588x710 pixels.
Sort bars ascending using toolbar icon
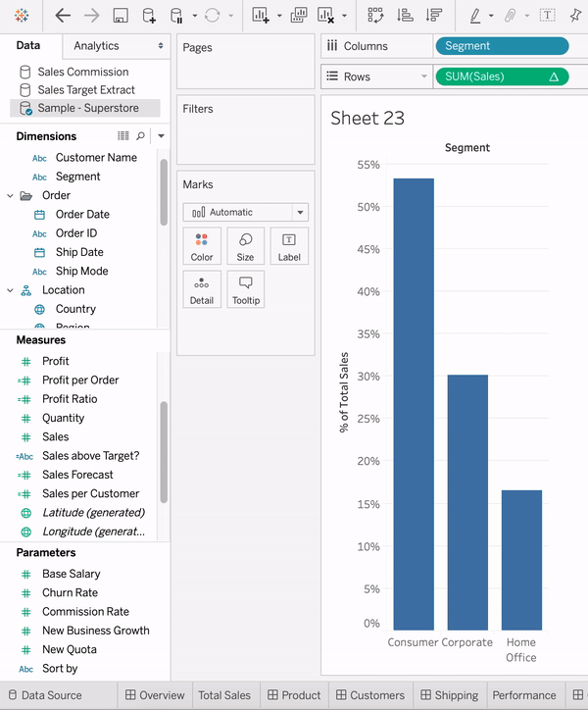click(x=405, y=16)
